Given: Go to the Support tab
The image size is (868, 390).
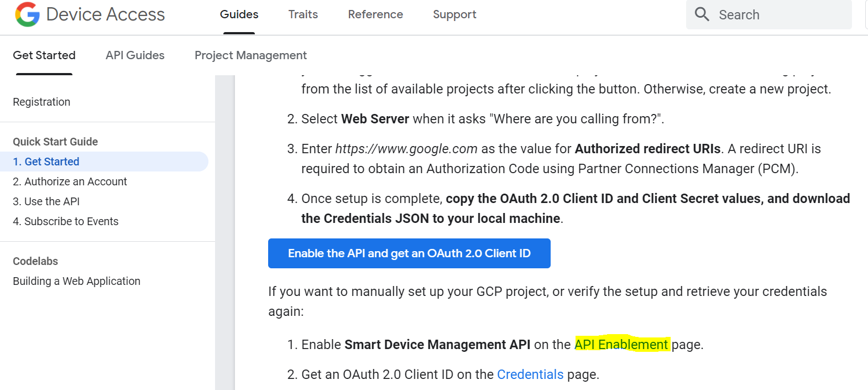Looking at the screenshot, I should [x=454, y=14].
